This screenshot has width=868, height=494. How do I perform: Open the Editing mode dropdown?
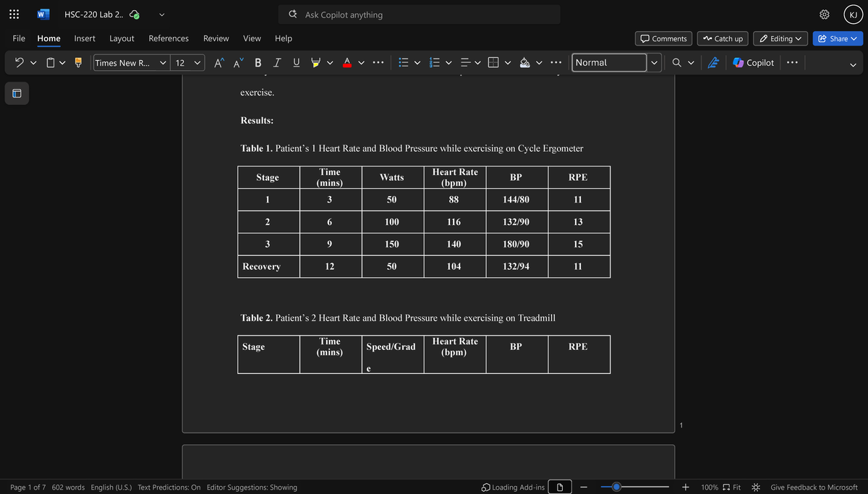pos(780,38)
